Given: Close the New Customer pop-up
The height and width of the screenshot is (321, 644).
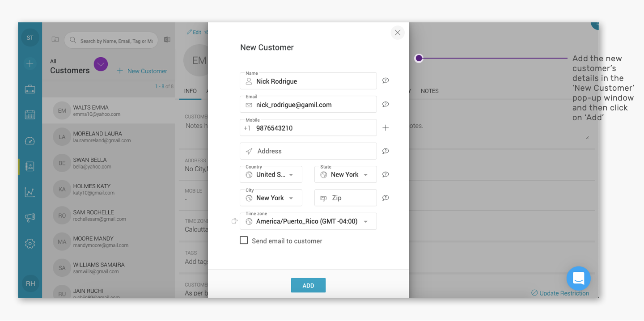Looking at the screenshot, I should click(x=398, y=33).
